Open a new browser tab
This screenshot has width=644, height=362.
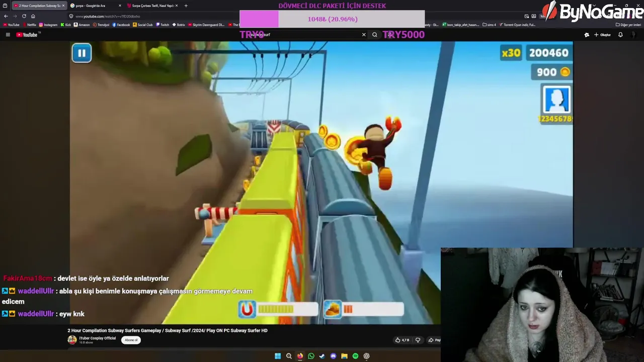tap(186, 6)
